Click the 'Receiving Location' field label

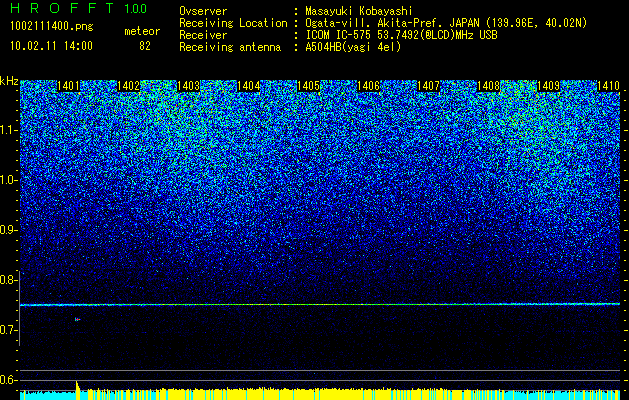point(233,23)
